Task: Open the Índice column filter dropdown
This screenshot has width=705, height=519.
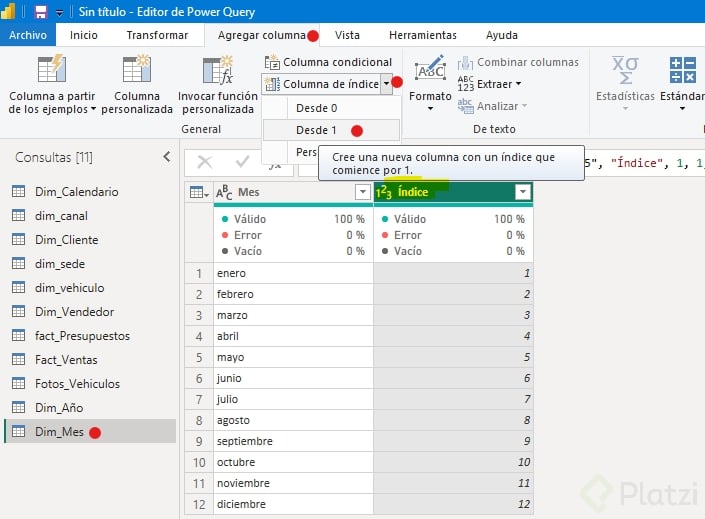Action: 522,192
